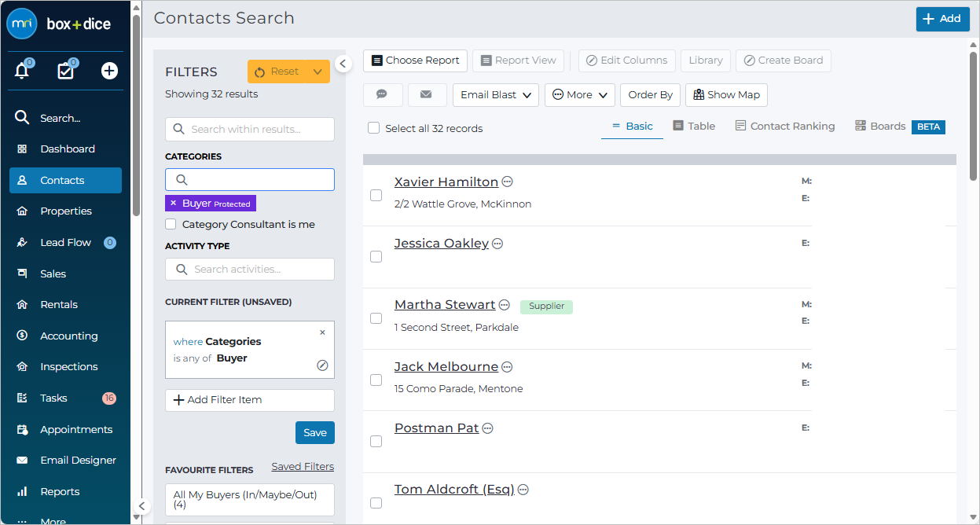The width and height of the screenshot is (980, 525).
Task: Switch to Contact Ranking tab
Action: [x=785, y=126]
